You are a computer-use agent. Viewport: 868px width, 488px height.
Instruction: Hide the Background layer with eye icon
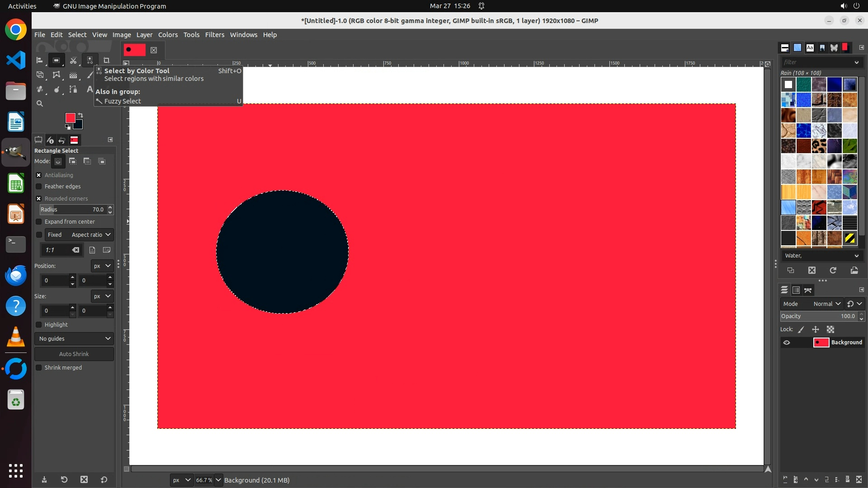[787, 343]
